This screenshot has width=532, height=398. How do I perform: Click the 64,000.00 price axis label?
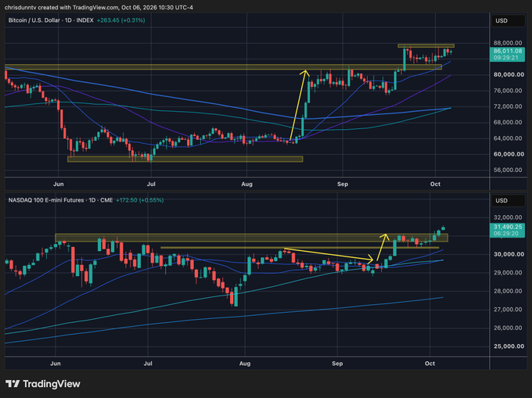(508, 138)
